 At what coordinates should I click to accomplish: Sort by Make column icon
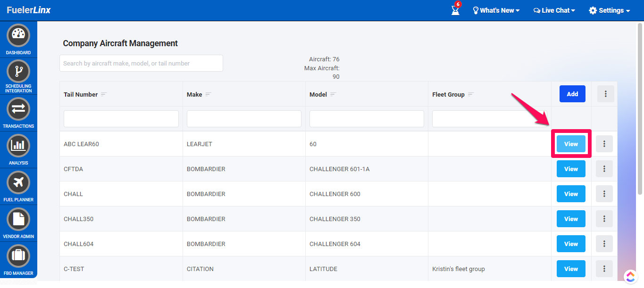tap(208, 94)
